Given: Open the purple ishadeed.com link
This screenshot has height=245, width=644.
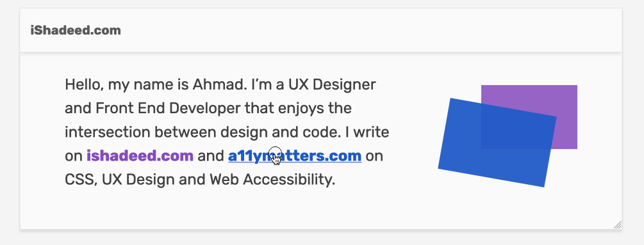Looking at the screenshot, I should (x=140, y=156).
